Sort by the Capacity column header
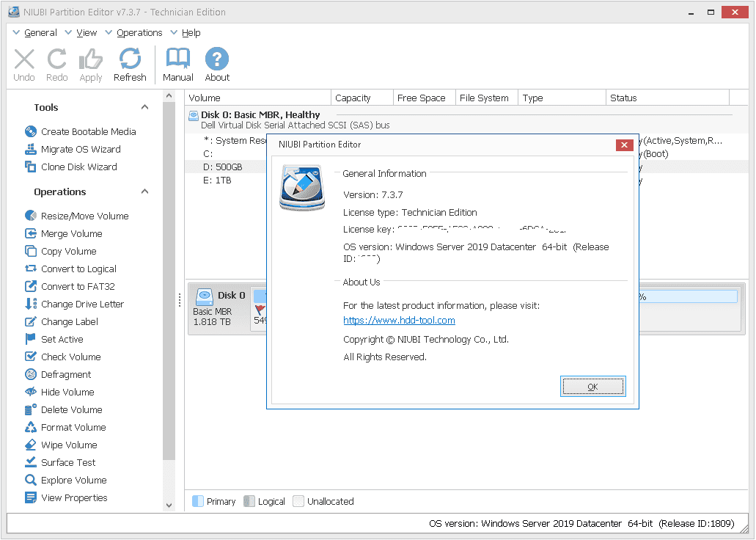This screenshot has height=540, width=756. click(362, 98)
